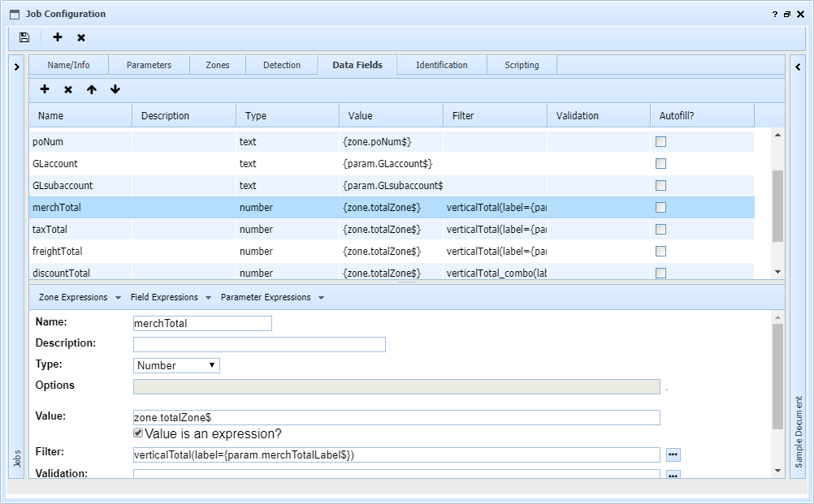The width and height of the screenshot is (814, 504).
Task: Open the Type dropdown showing Number
Action: 176,365
